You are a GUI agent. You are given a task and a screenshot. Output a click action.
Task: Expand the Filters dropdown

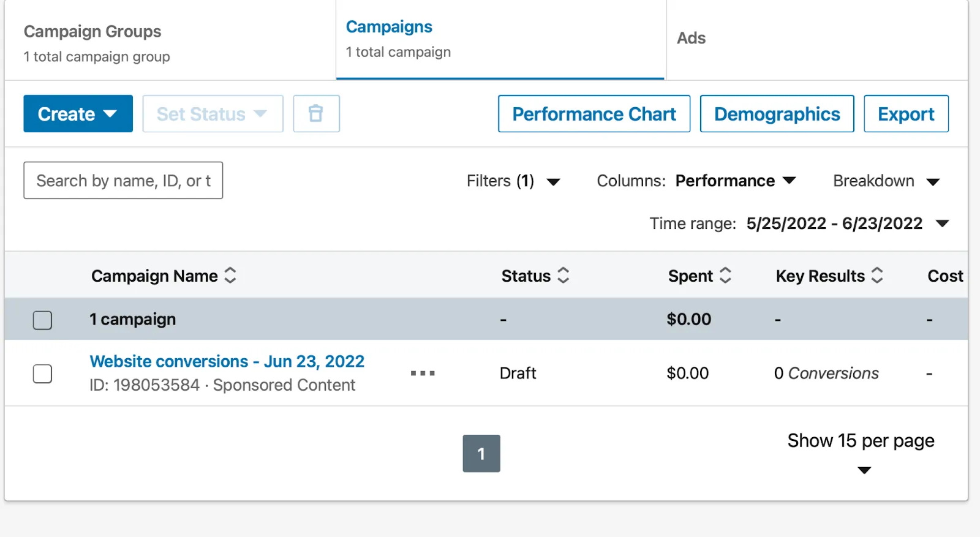point(513,181)
